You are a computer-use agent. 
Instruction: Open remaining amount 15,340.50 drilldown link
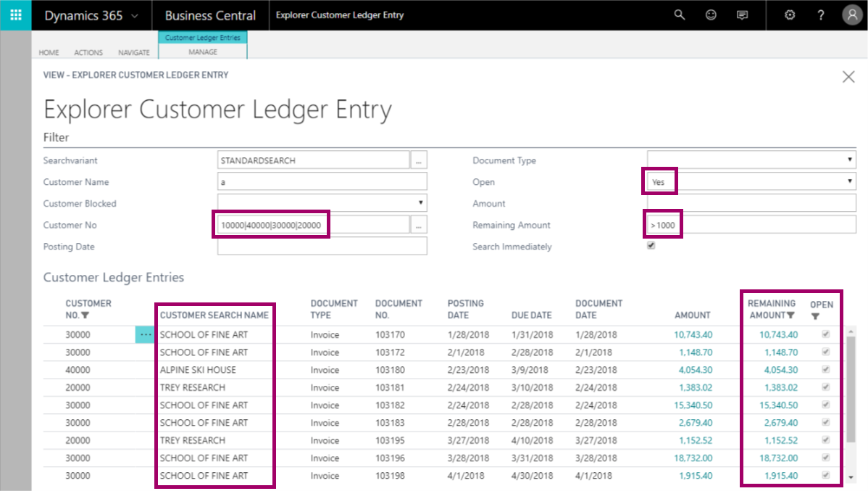[778, 405]
